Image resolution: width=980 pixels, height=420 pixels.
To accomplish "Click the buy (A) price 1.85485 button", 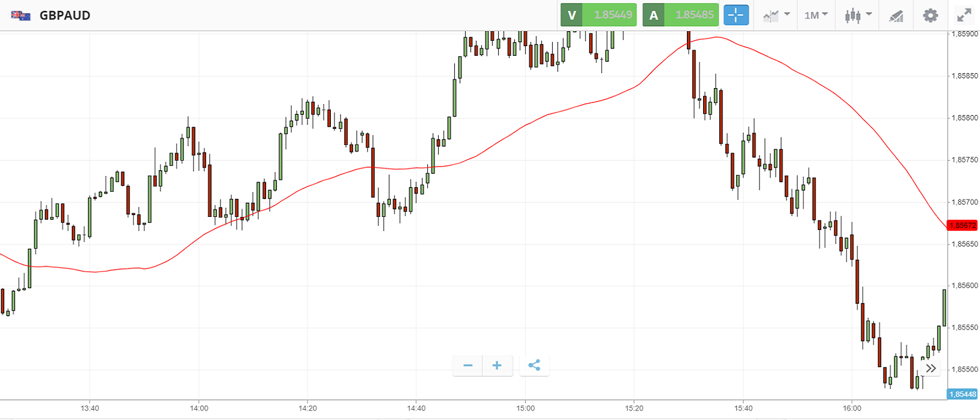I will coord(680,15).
